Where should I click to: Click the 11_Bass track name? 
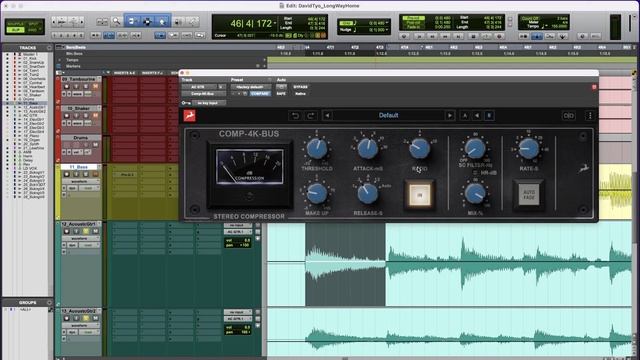point(80,167)
